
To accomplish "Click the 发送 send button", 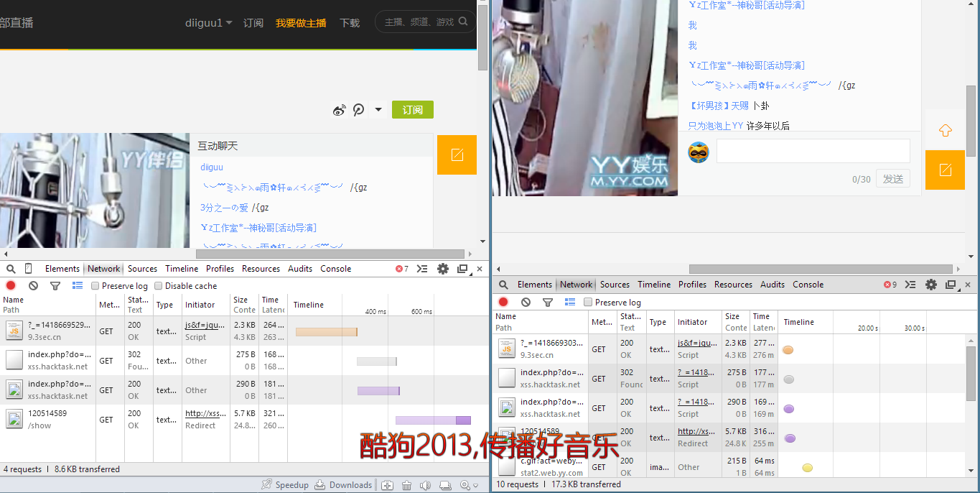I will [893, 179].
